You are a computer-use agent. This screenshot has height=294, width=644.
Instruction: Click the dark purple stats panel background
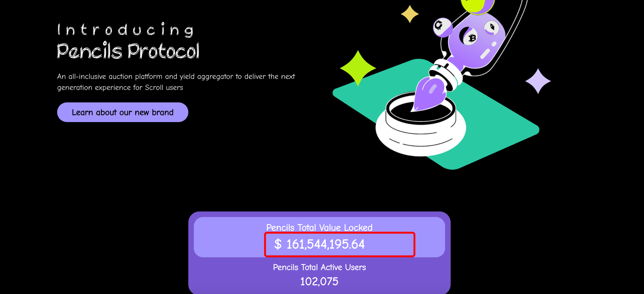(319, 275)
